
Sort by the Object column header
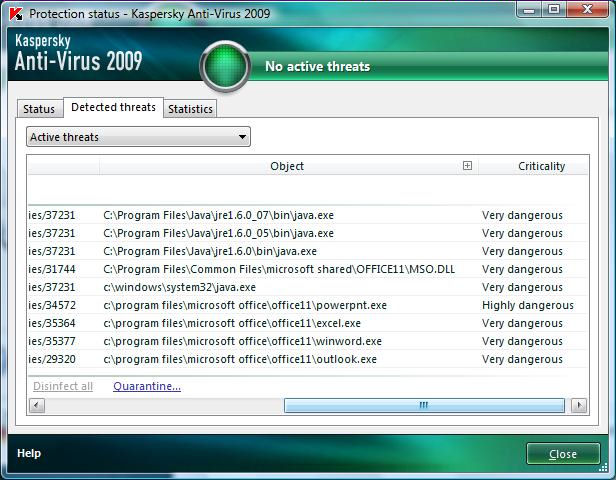[287, 166]
